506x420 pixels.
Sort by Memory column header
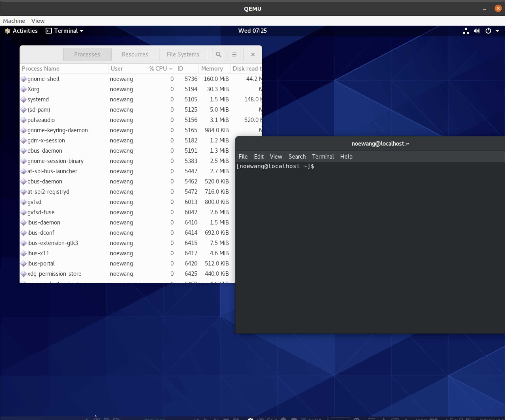(x=212, y=69)
